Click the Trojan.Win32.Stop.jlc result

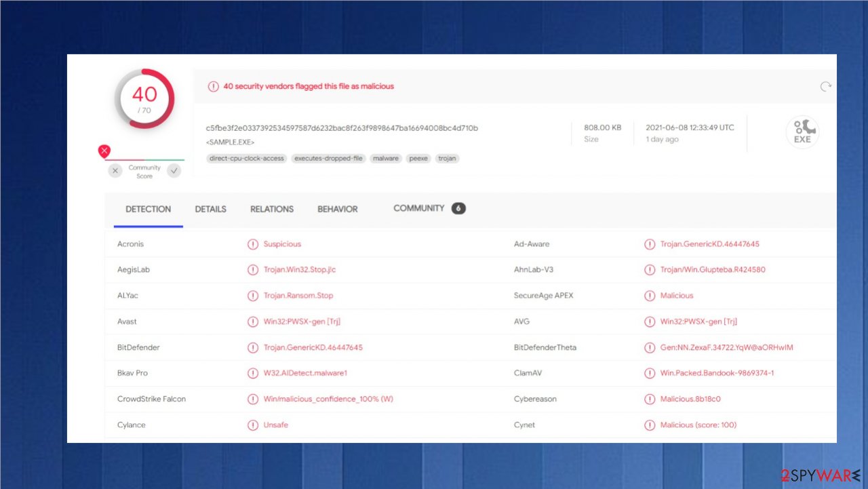[300, 270]
